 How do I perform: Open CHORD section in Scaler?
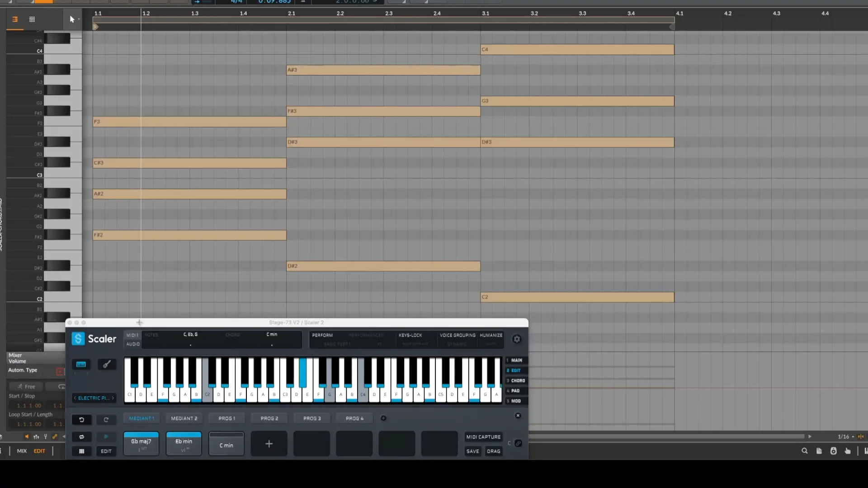coord(516,381)
